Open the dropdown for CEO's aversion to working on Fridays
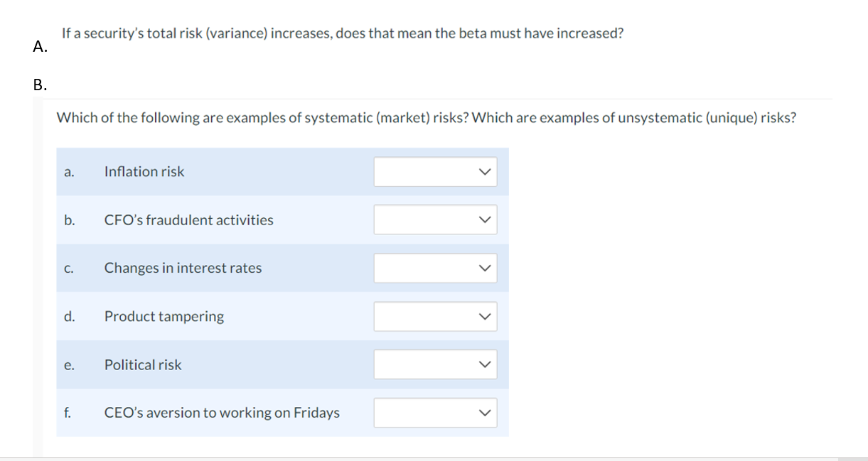This screenshot has height=461, width=868. pyautogui.click(x=434, y=413)
